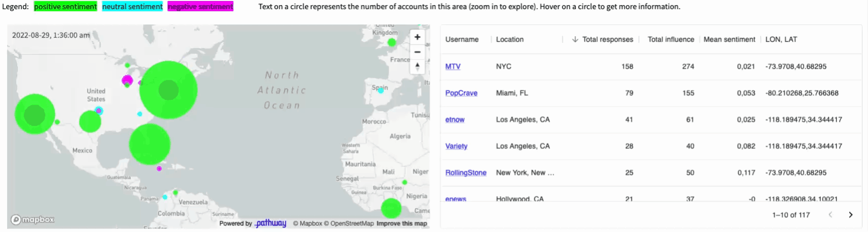
Task: Reset map bearing with compass button
Action: coord(417,66)
